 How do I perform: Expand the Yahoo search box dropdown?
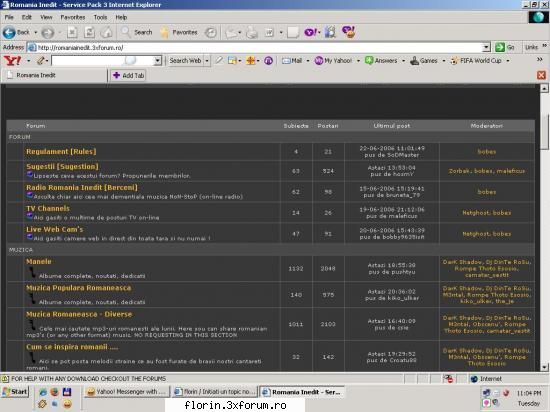157,61
